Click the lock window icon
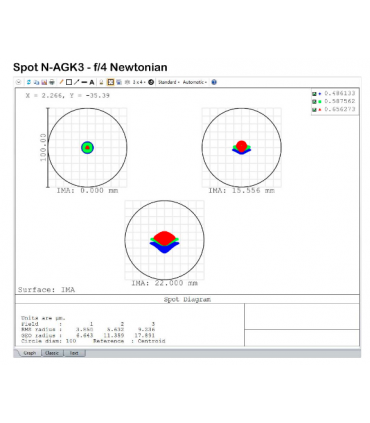 click(102, 82)
